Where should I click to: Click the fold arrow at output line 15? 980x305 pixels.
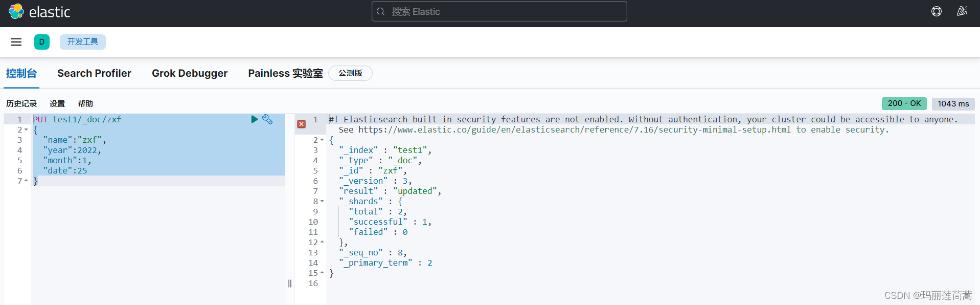322,273
